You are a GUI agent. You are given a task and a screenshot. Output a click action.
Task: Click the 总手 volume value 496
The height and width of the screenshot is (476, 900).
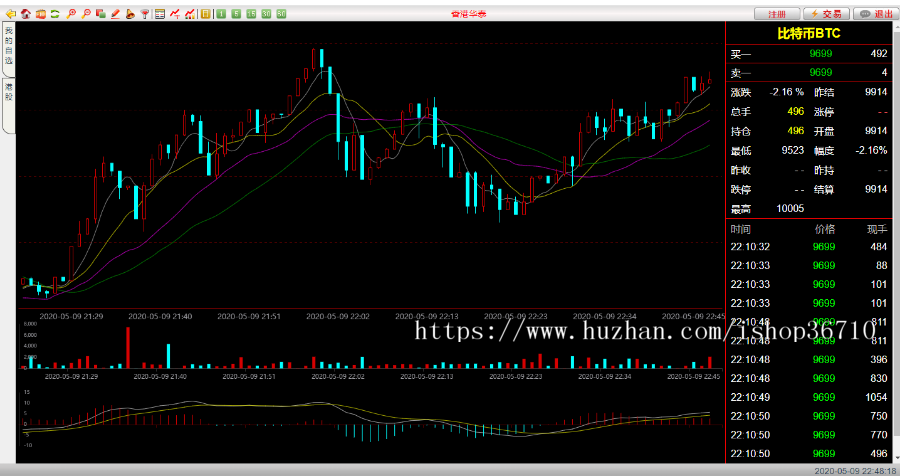pos(796,111)
